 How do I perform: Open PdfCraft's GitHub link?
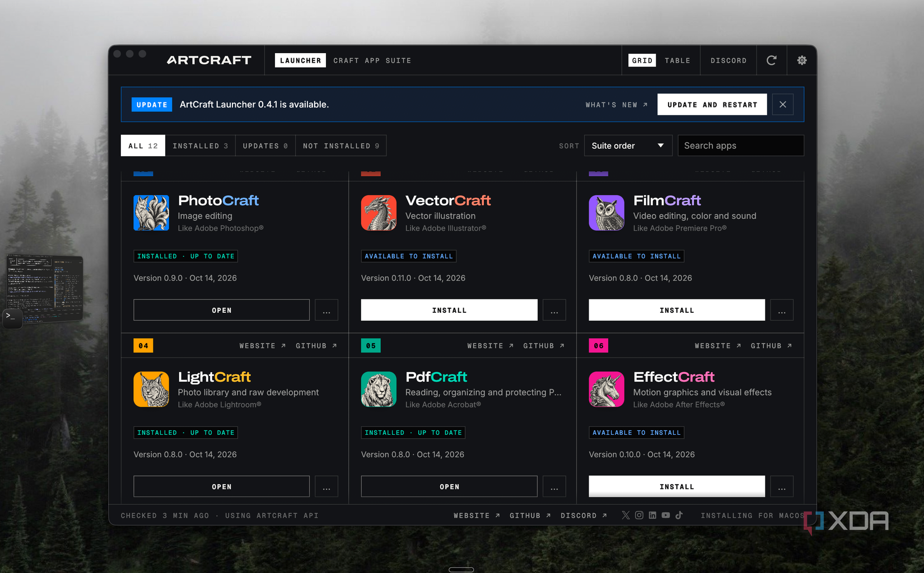[544, 346]
